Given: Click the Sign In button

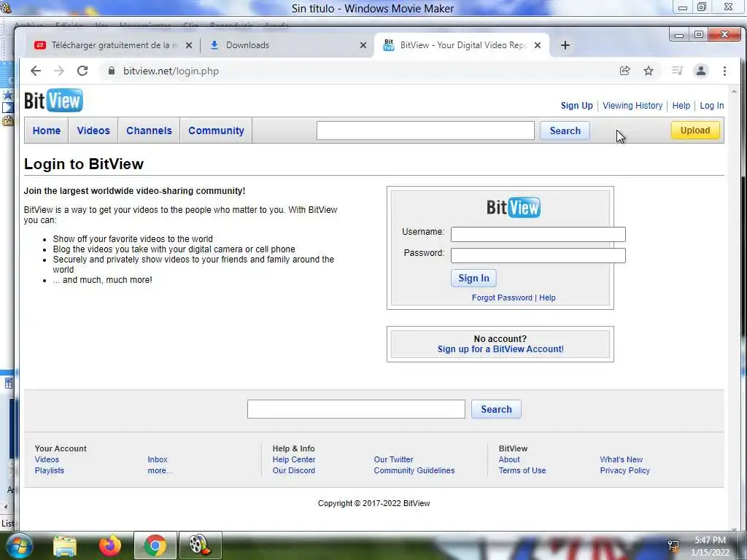Looking at the screenshot, I should [x=473, y=278].
